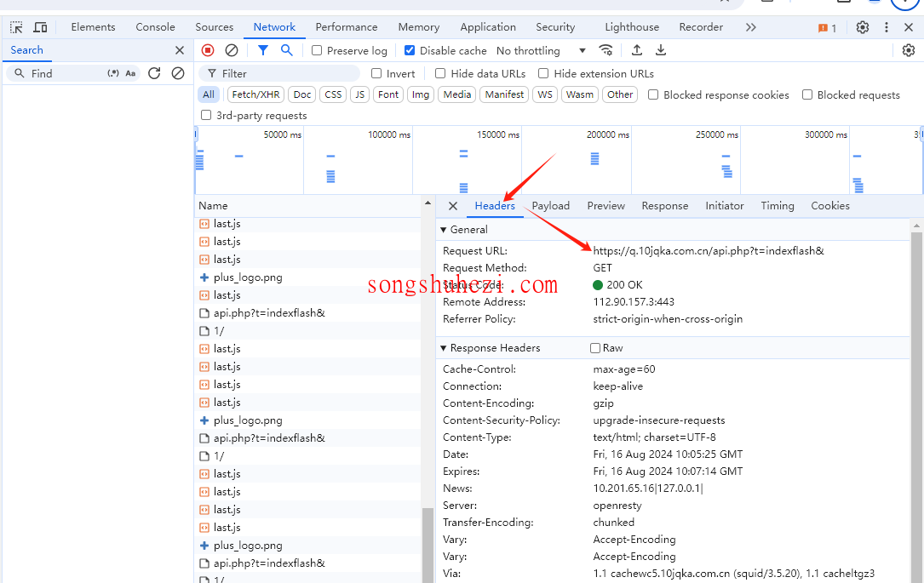Viewport: 924px width, 583px height.
Task: Enable Hide extension URLs checkbox
Action: pos(543,73)
